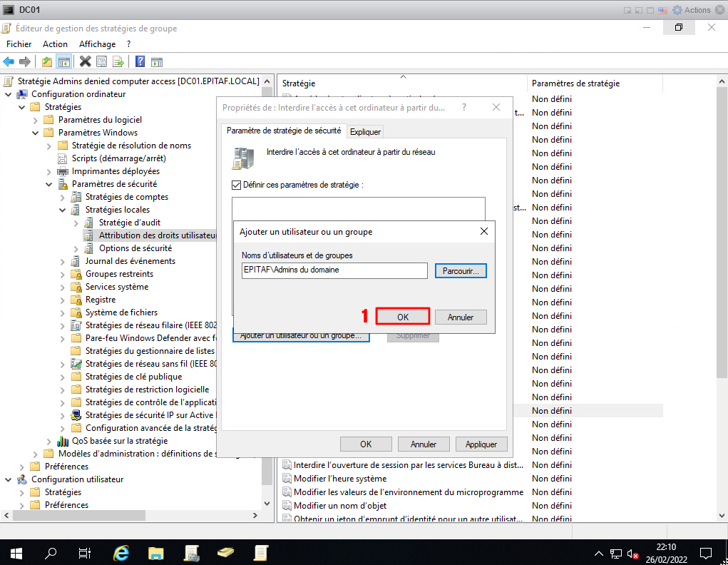Screen dimensions: 728x565
Task: Open help via blue question mark icon
Action: [x=140, y=61]
